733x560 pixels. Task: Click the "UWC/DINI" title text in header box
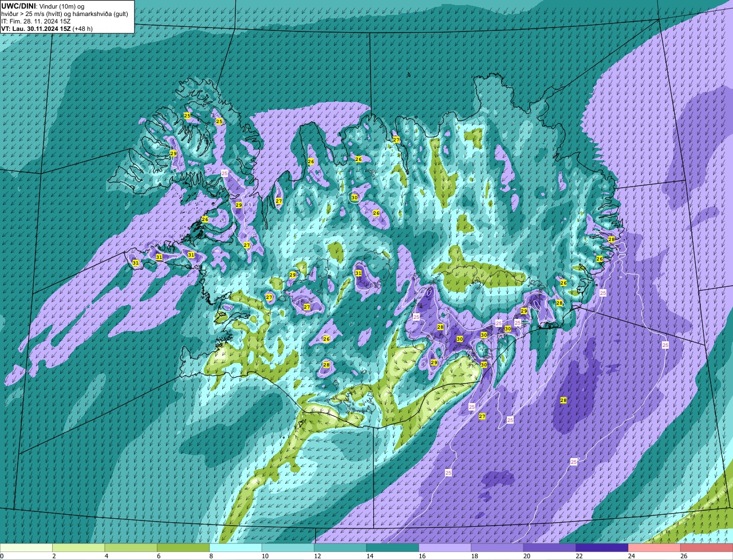pyautogui.click(x=19, y=6)
